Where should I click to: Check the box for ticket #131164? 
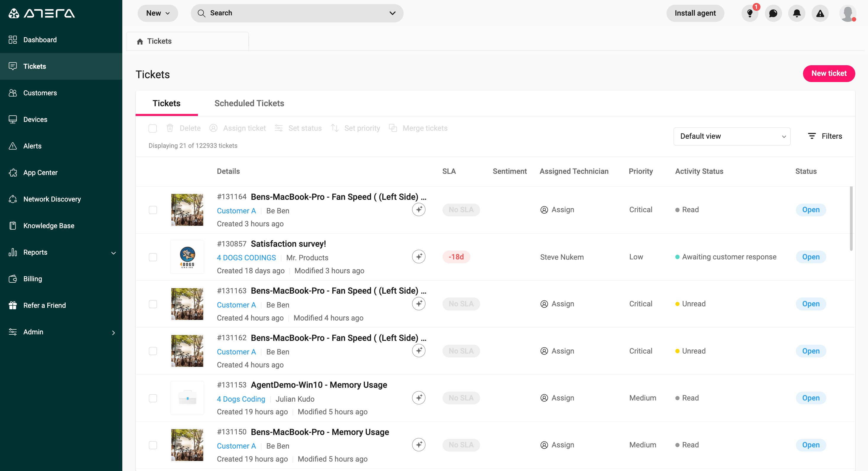click(x=153, y=210)
